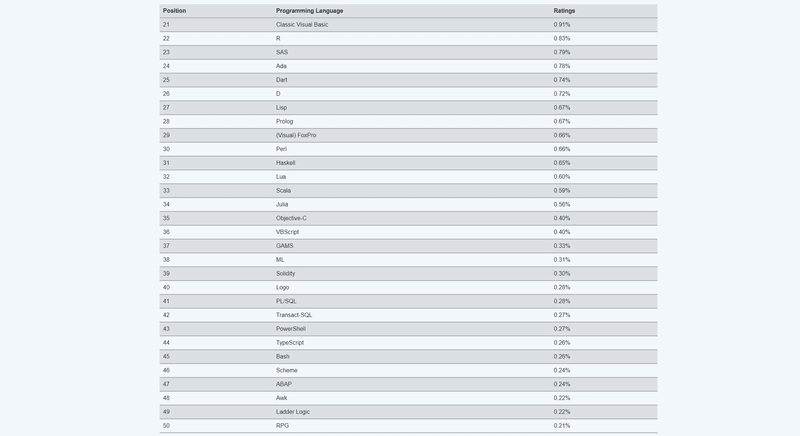Click the Solidity language cell
This screenshot has width=800, height=436.
(286, 273)
